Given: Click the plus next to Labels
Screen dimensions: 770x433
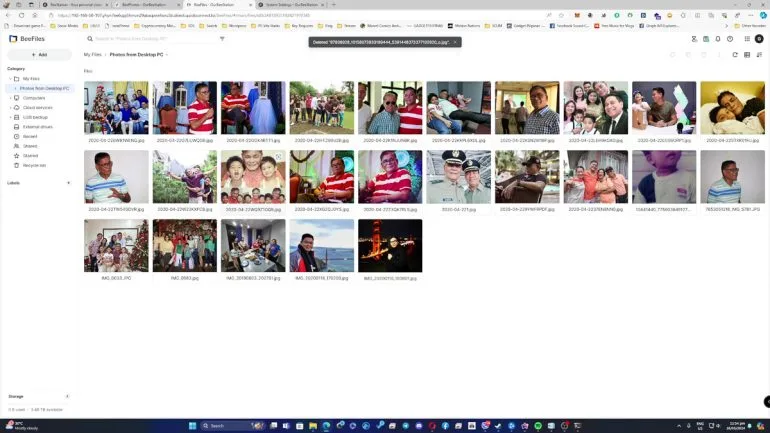Looking at the screenshot, I should [x=68, y=183].
